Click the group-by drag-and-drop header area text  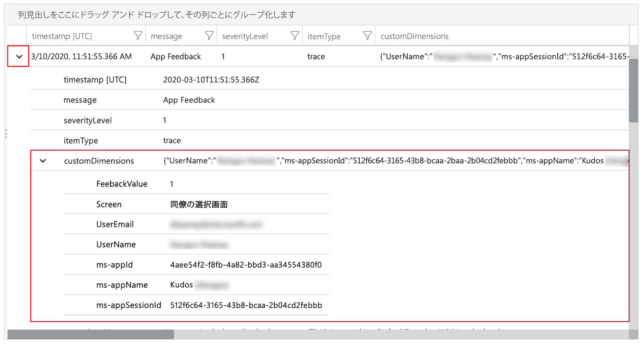(157, 15)
